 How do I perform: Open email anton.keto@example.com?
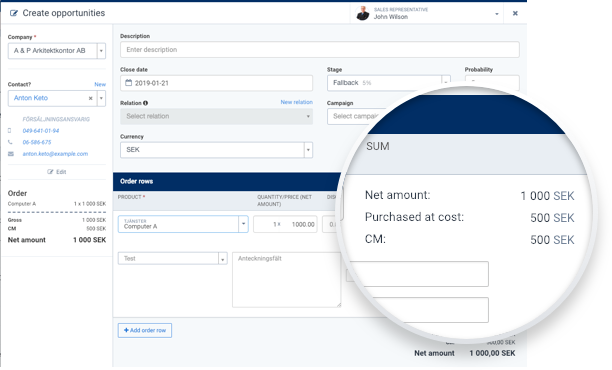click(55, 154)
